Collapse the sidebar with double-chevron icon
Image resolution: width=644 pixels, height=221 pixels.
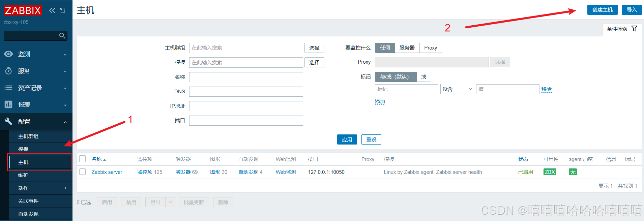(52, 10)
